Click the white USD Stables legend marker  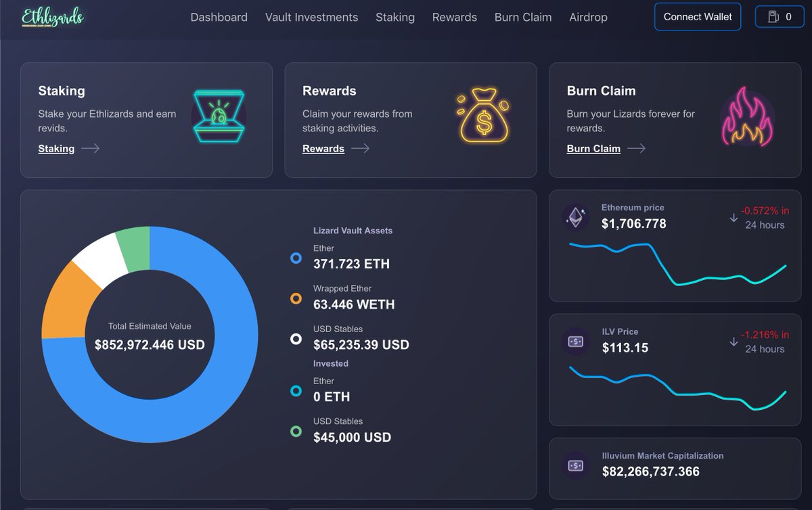coord(296,339)
